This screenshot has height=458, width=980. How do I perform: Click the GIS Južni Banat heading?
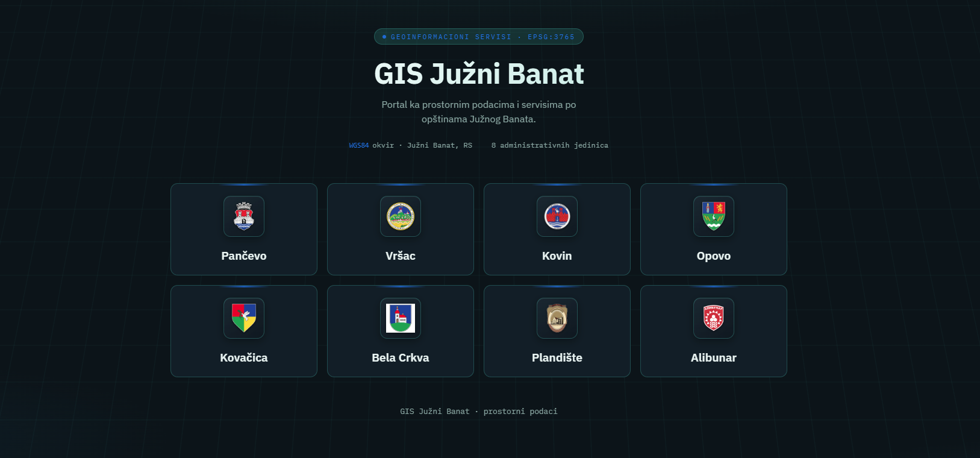479,74
